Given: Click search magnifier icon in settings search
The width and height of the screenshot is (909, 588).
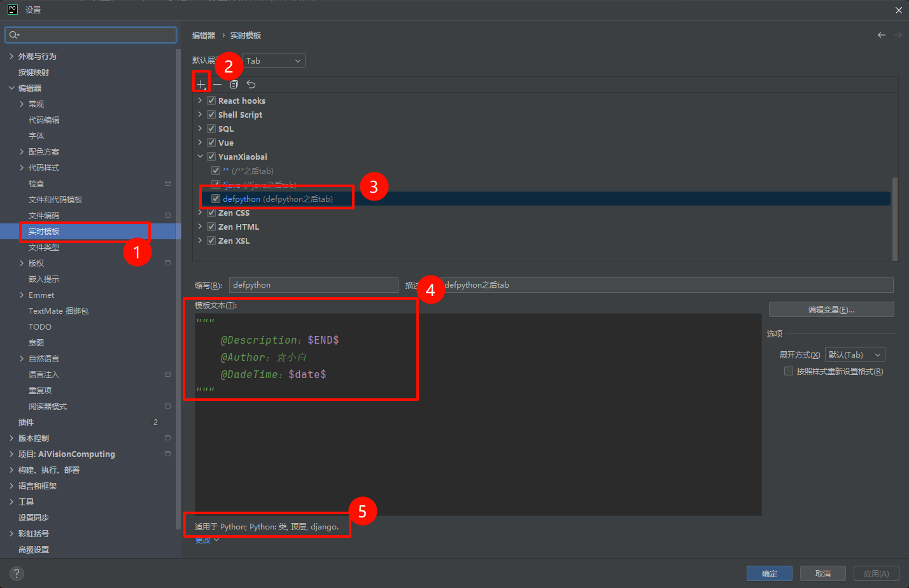Looking at the screenshot, I should click(x=14, y=35).
